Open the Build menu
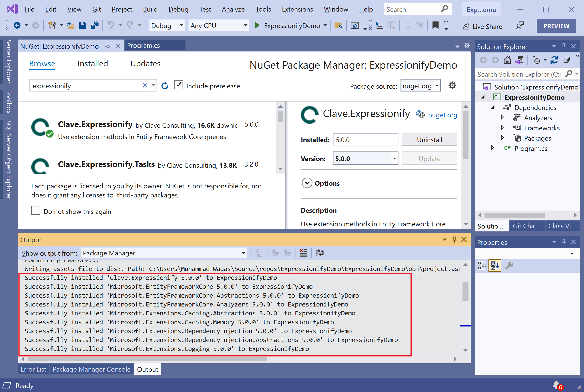Viewport: 584px width, 392px height. (x=150, y=9)
